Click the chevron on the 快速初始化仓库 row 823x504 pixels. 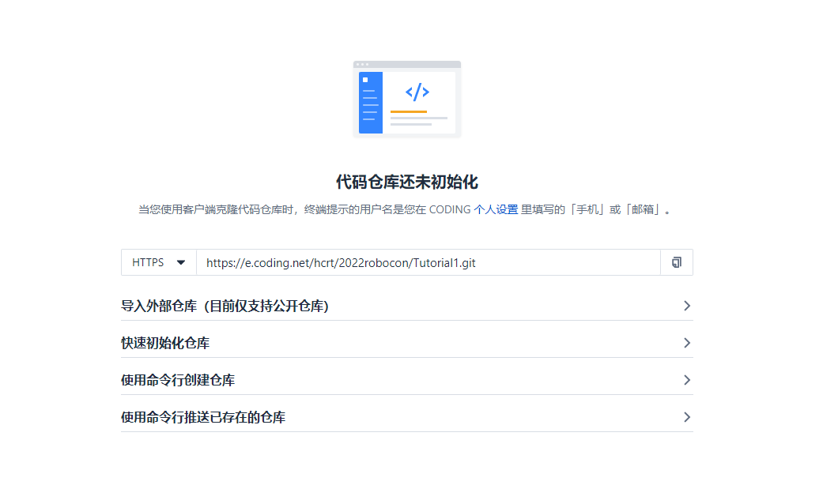(686, 343)
